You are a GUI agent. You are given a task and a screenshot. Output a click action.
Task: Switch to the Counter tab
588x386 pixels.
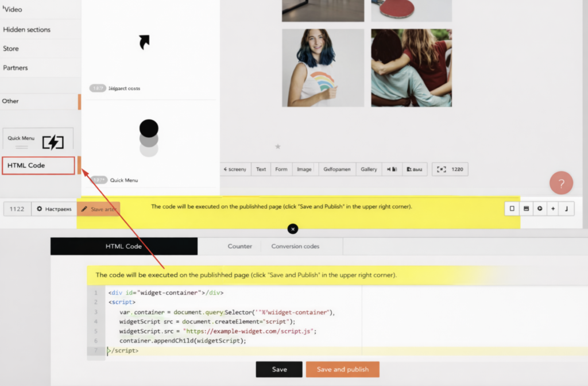tap(239, 246)
